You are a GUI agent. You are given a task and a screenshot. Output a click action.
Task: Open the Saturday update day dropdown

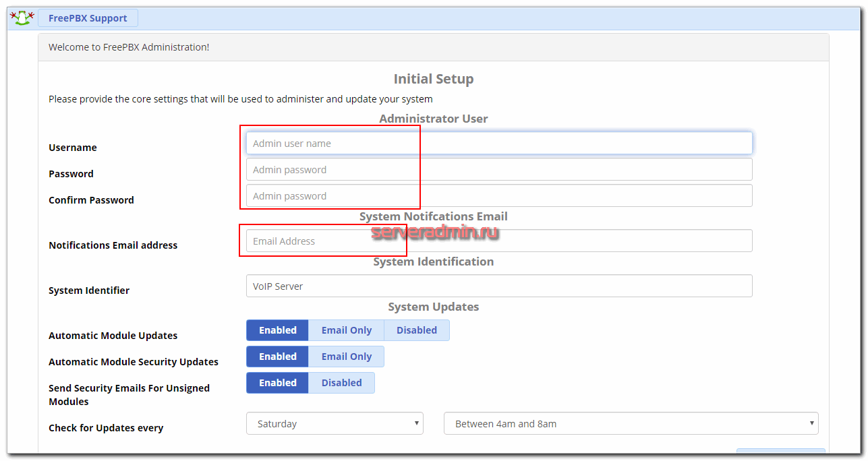(335, 424)
